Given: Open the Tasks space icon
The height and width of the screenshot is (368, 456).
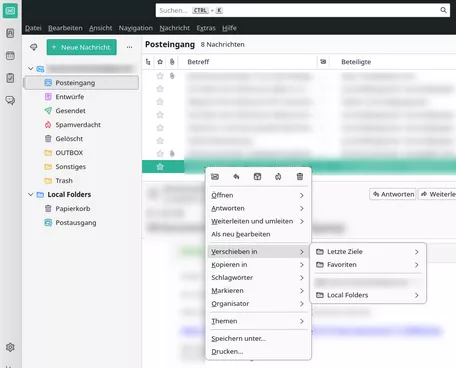Looking at the screenshot, I should coord(10,78).
